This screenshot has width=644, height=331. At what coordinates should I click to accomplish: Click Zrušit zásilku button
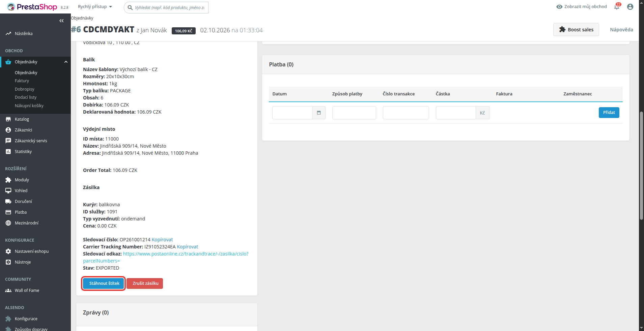[145, 283]
